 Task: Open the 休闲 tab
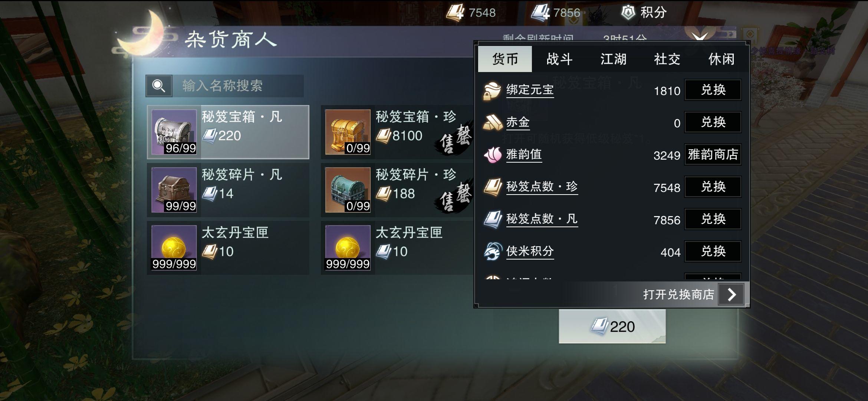[x=721, y=59]
